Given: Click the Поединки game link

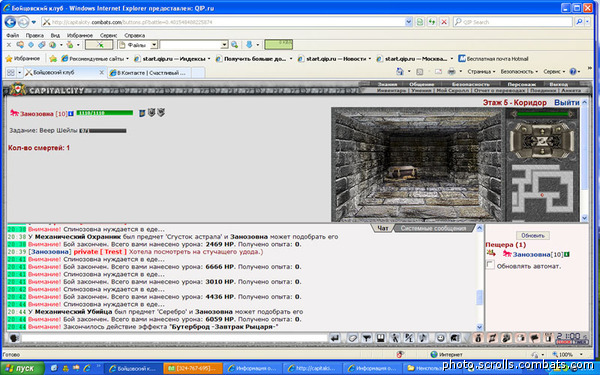Looking at the screenshot, I should [543, 91].
